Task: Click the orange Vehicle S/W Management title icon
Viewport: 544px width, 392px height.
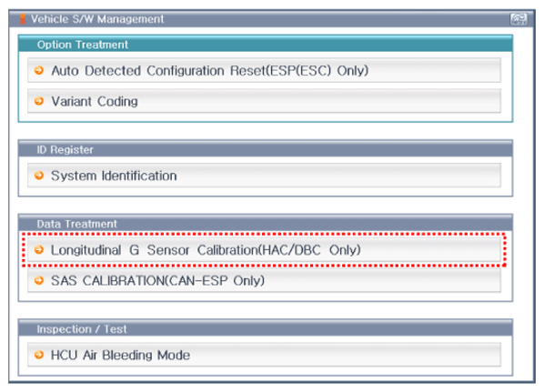Action: coord(23,19)
